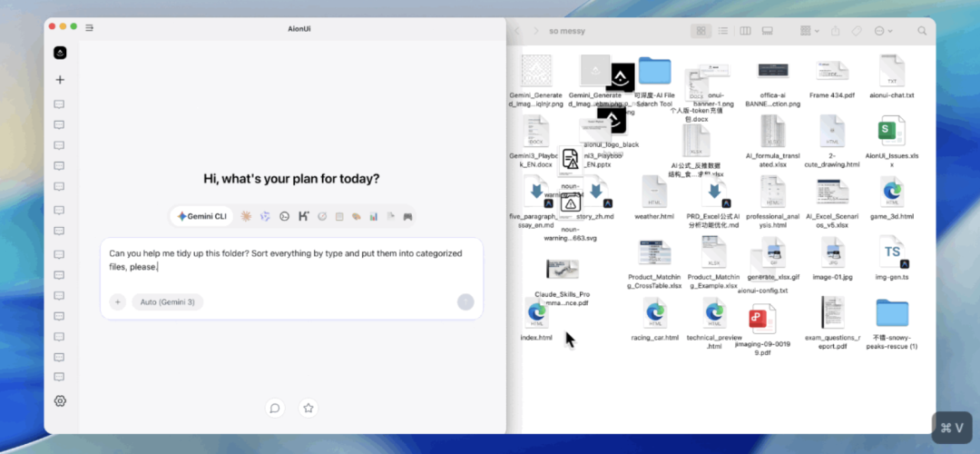This screenshot has width=980, height=454.
Task: Select the game_3d.html file
Action: (891, 192)
